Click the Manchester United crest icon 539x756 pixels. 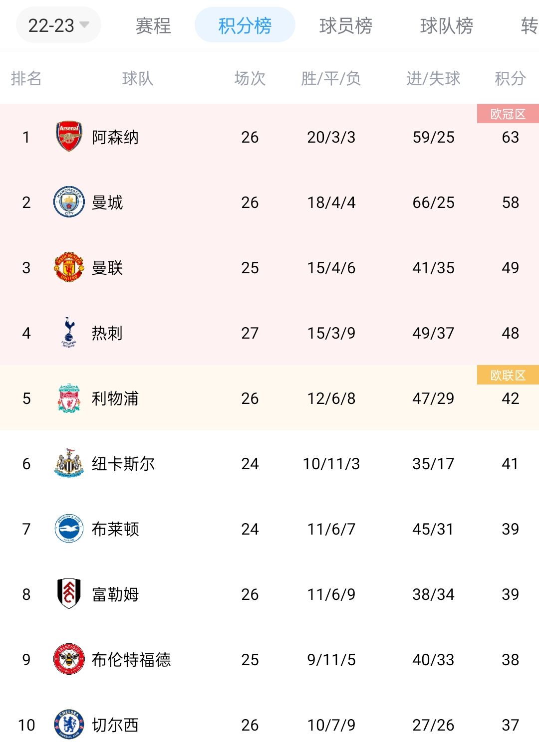click(70, 268)
